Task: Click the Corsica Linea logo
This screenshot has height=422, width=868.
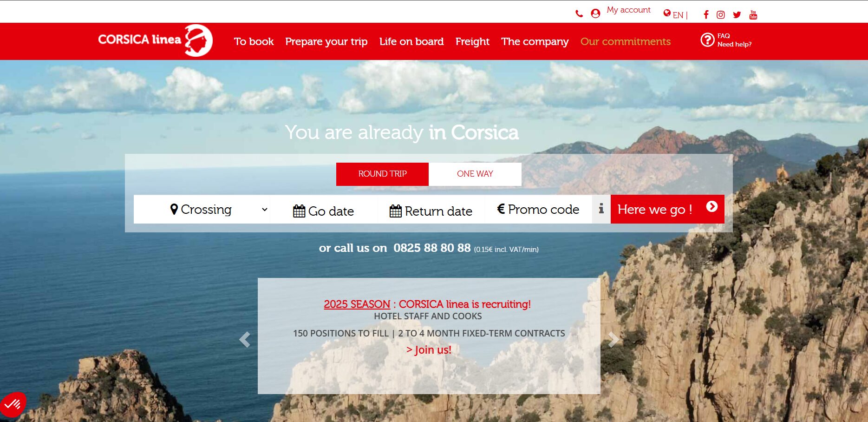Action: (x=155, y=40)
